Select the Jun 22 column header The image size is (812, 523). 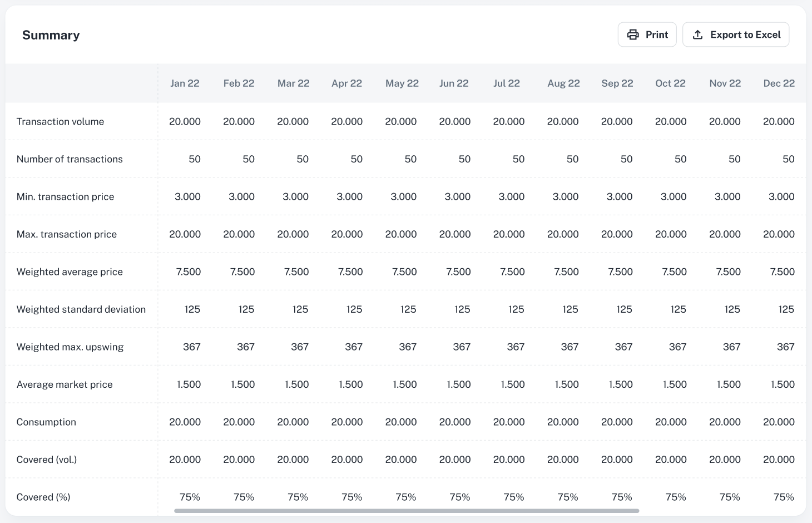click(454, 83)
